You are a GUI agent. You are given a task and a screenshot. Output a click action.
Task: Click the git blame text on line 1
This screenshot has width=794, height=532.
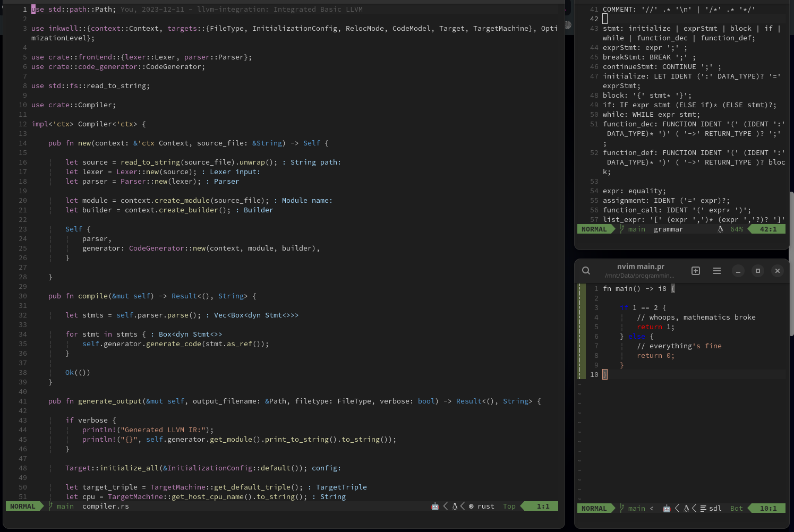(x=242, y=10)
